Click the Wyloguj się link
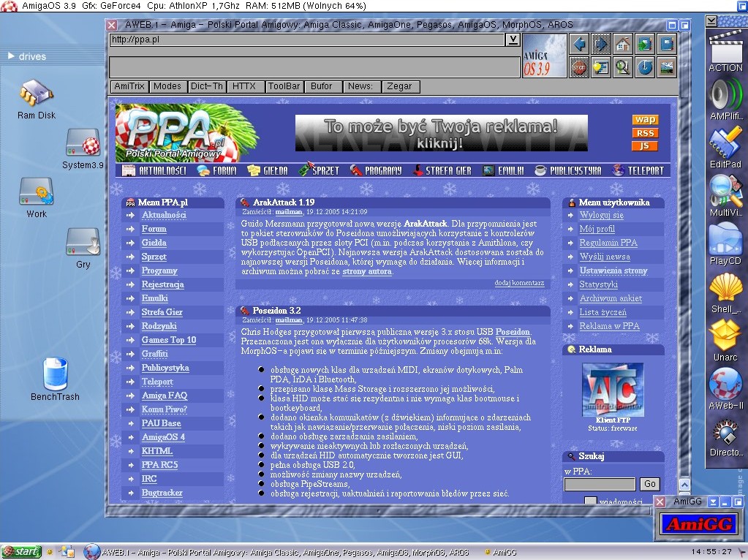 [x=602, y=215]
